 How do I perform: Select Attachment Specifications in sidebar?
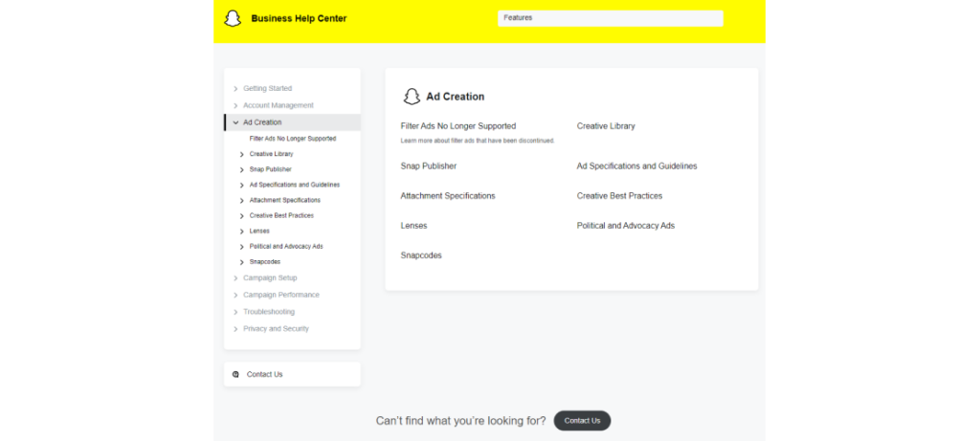(x=285, y=200)
